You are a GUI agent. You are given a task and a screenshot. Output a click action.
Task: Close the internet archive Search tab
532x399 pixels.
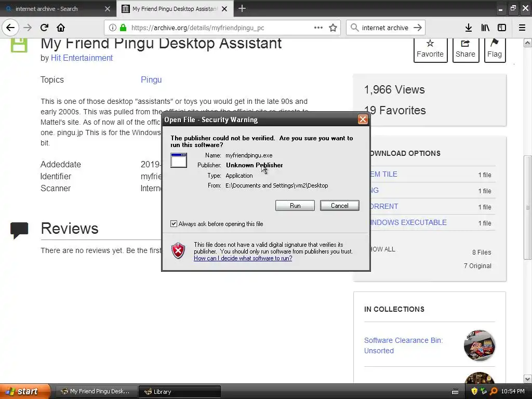pos(108,9)
